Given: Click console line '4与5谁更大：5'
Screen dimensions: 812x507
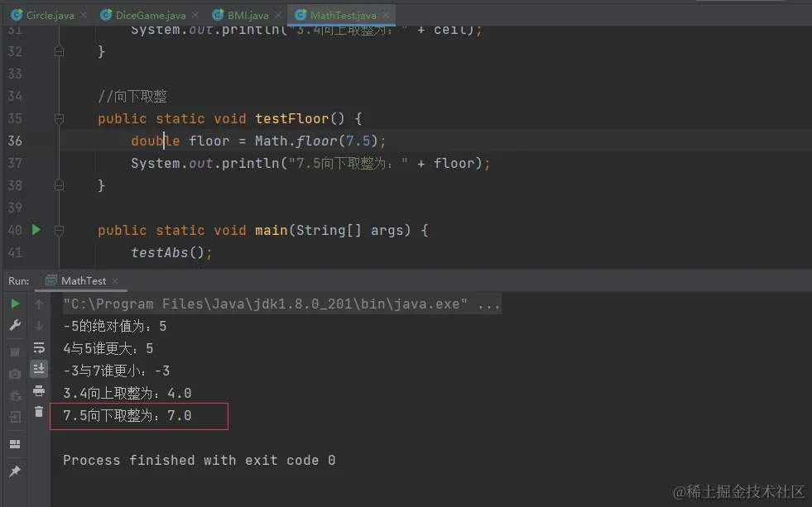Looking at the screenshot, I should pos(108,348).
